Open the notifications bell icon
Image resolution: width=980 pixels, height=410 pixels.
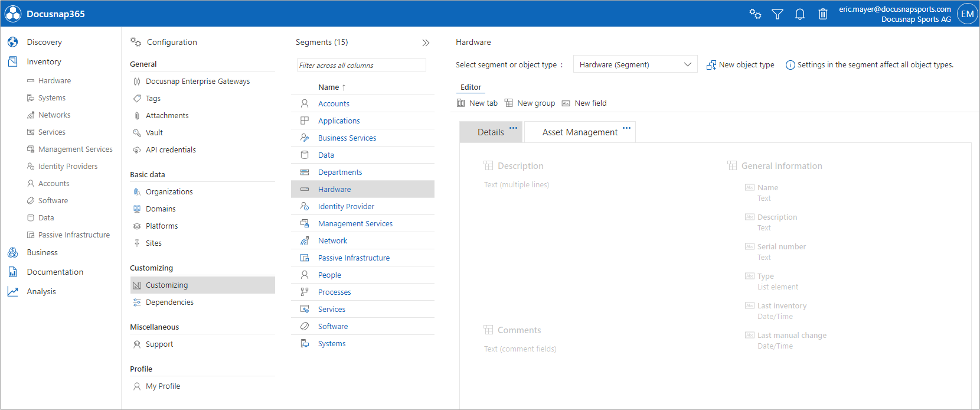coord(800,14)
